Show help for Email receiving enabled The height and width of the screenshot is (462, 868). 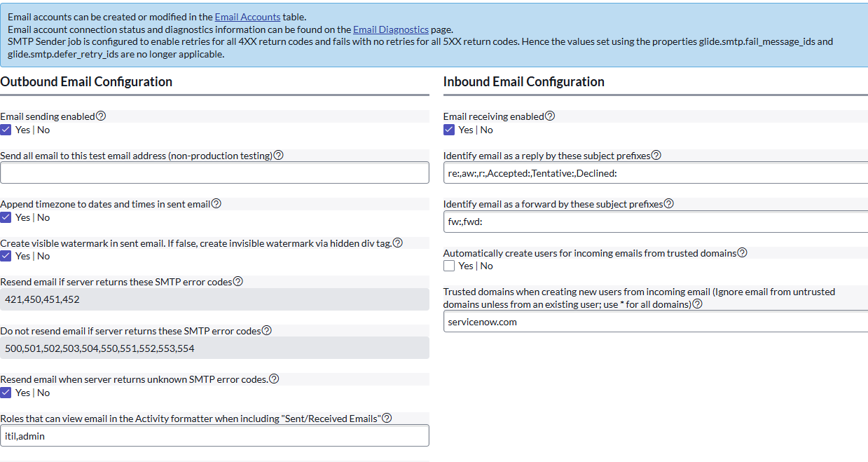[550, 116]
